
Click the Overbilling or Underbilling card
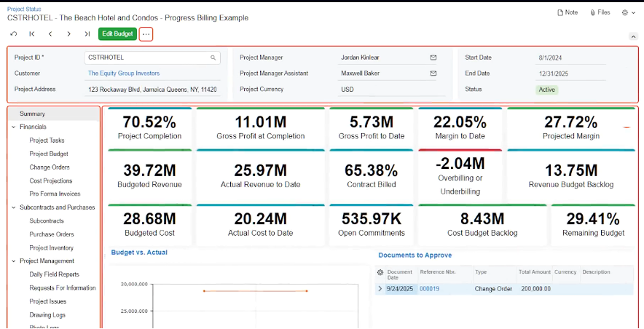click(460, 175)
